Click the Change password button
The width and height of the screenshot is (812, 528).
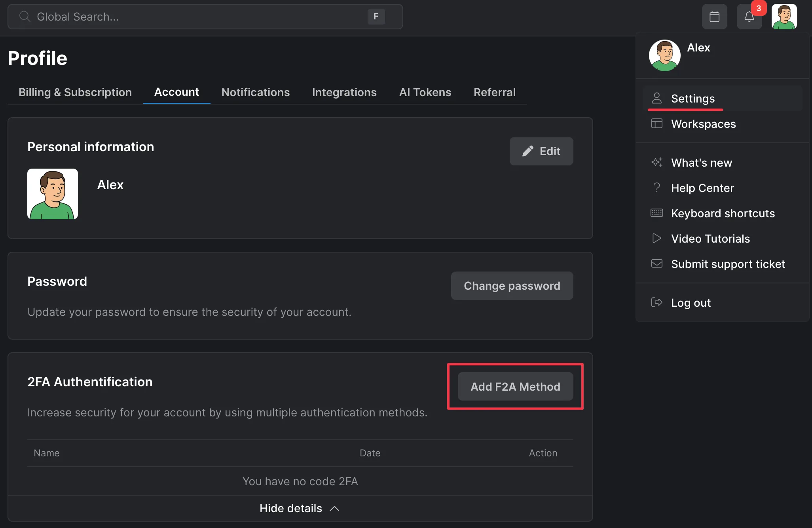512,285
